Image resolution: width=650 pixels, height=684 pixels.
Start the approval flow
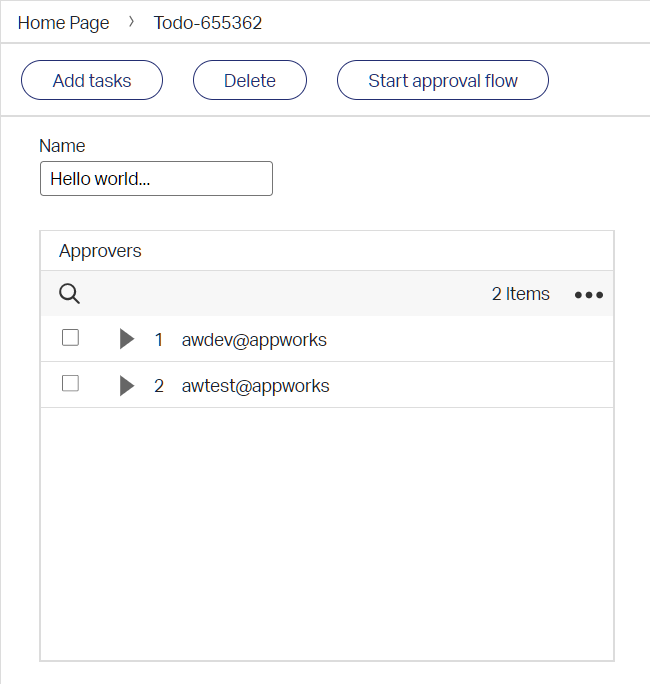coord(442,81)
